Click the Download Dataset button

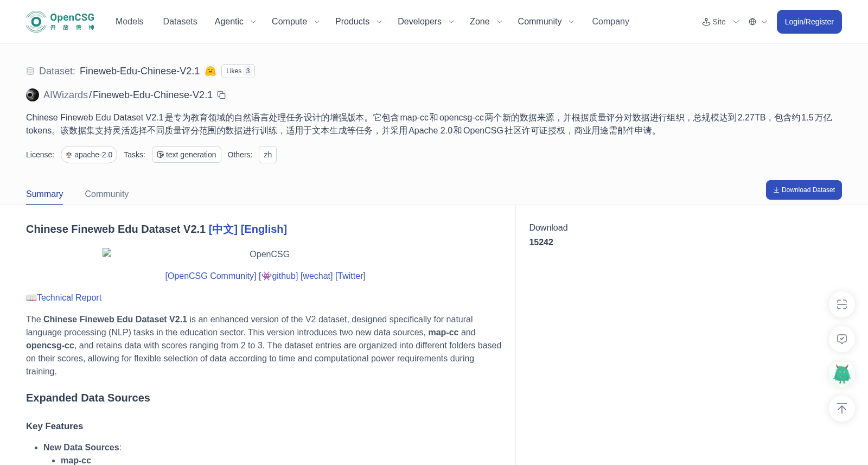pyautogui.click(x=804, y=190)
